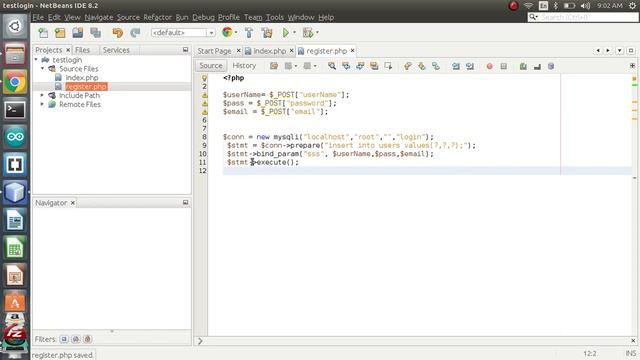Collapse the testlogin project node
This screenshot has width=640, height=360.
[x=36, y=60]
